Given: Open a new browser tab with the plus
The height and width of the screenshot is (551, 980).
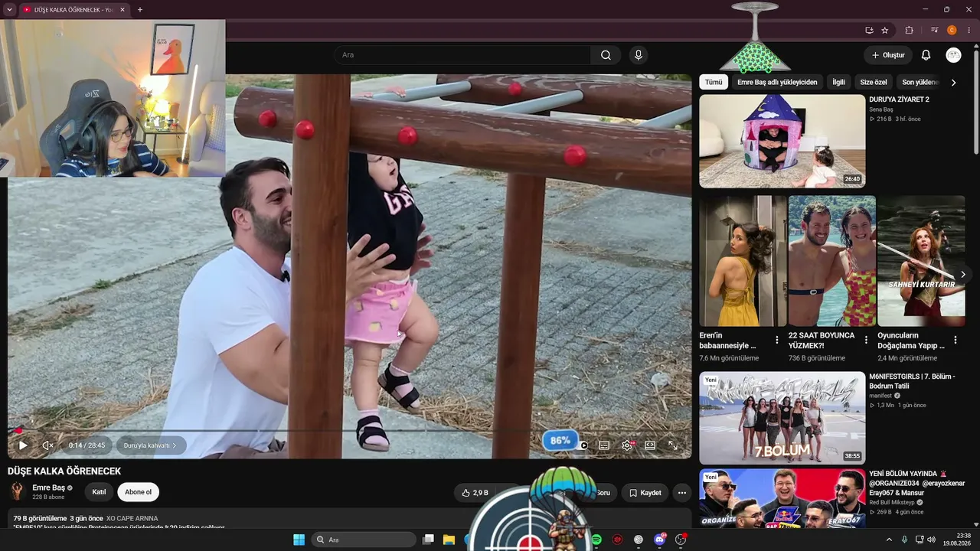Looking at the screenshot, I should tap(139, 10).
